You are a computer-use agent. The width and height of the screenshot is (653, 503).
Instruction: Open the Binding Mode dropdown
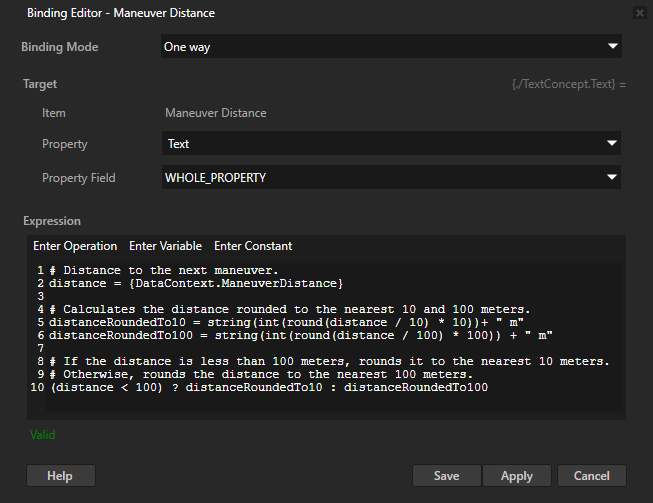click(x=391, y=47)
